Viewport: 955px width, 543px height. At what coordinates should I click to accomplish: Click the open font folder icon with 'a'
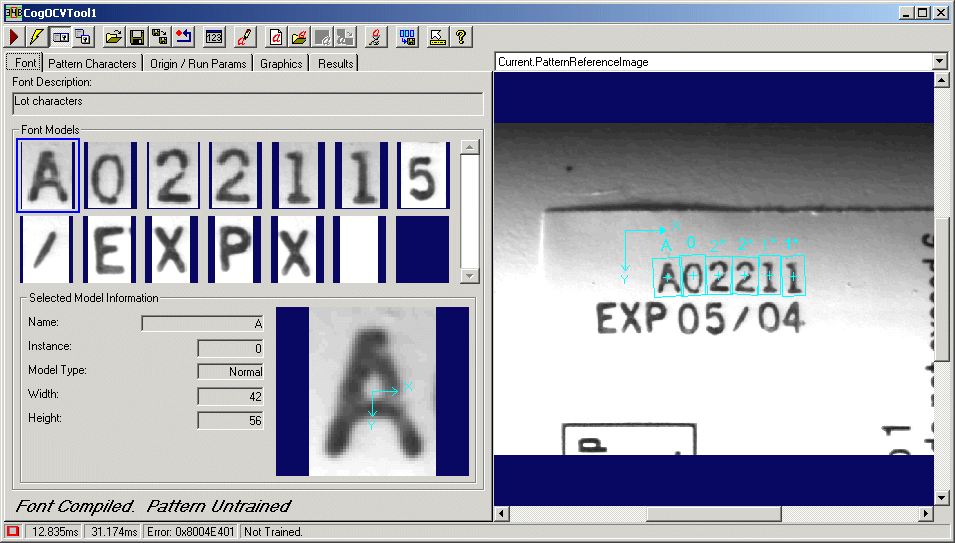(299, 37)
